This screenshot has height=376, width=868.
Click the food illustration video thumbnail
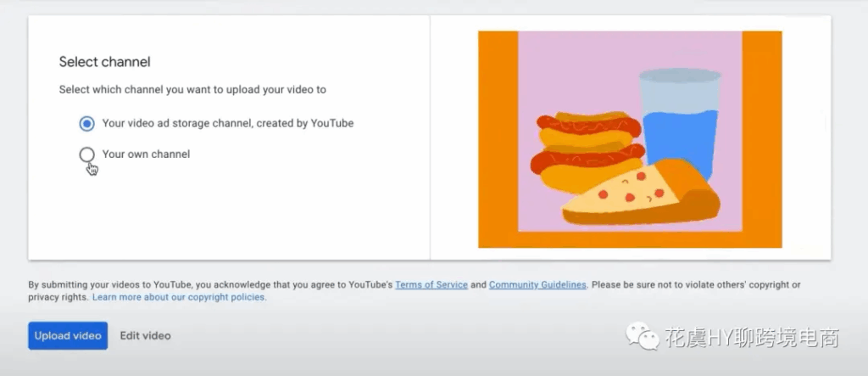pyautogui.click(x=630, y=139)
